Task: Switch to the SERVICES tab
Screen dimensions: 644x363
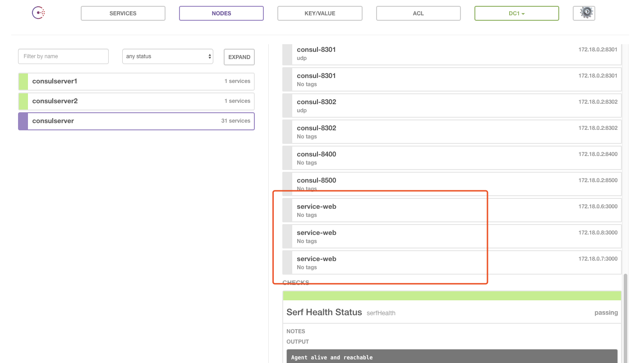Action: point(123,13)
